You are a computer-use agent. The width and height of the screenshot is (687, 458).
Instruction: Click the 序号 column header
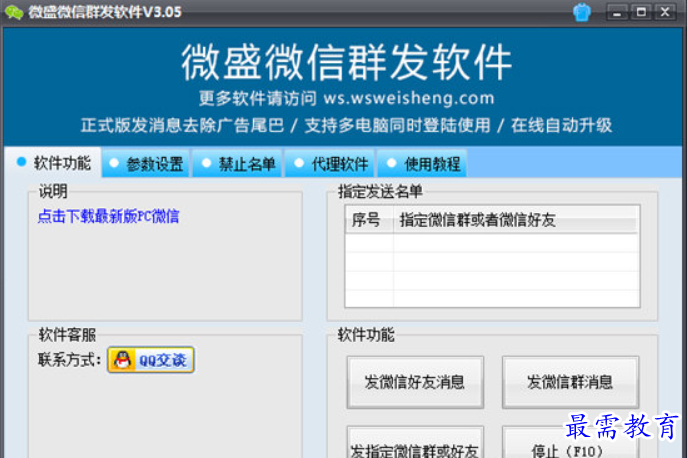(369, 220)
